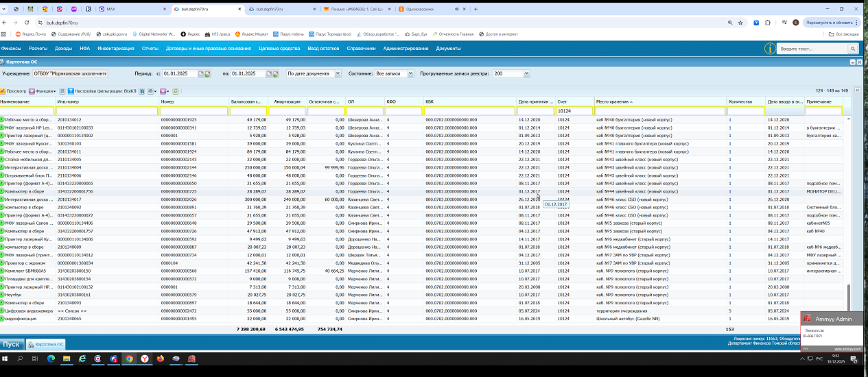868x377 pixels.
Task: Open the Доходы menu
Action: pyautogui.click(x=64, y=49)
